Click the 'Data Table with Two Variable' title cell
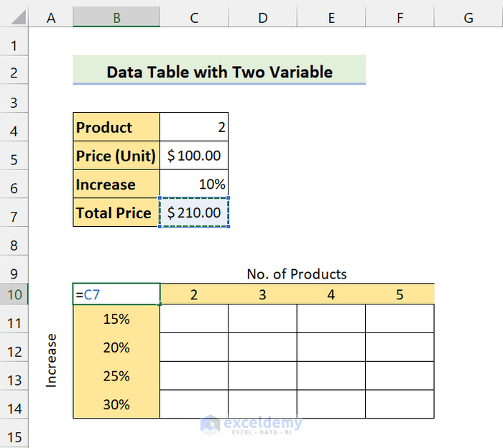 click(219, 72)
